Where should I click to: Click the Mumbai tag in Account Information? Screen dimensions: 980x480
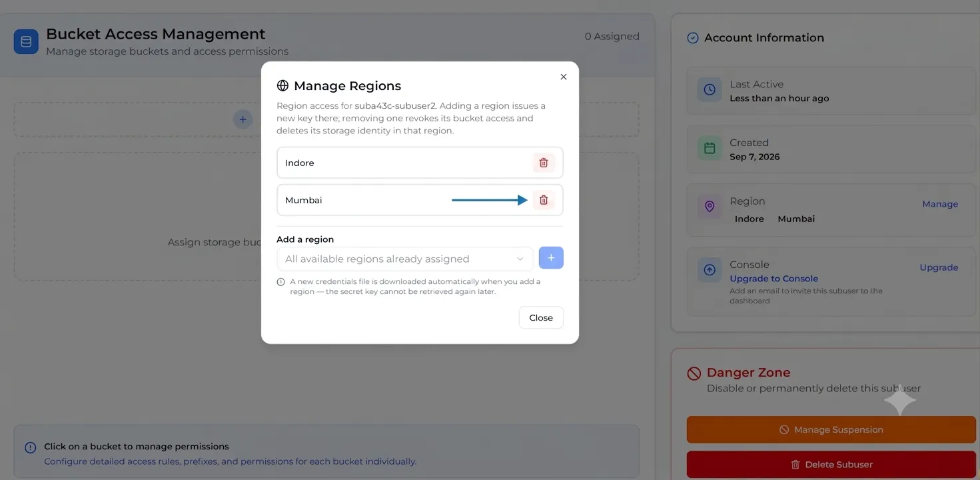[x=796, y=219]
